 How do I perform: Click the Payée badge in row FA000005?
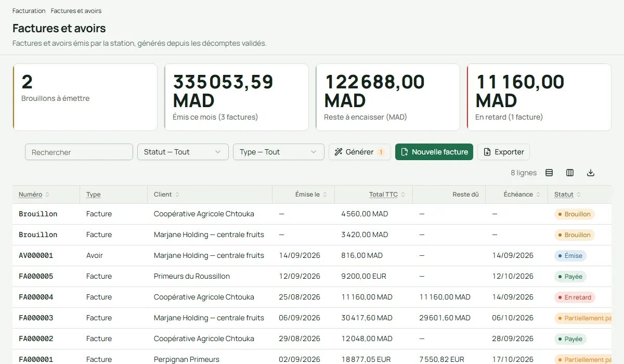click(570, 277)
